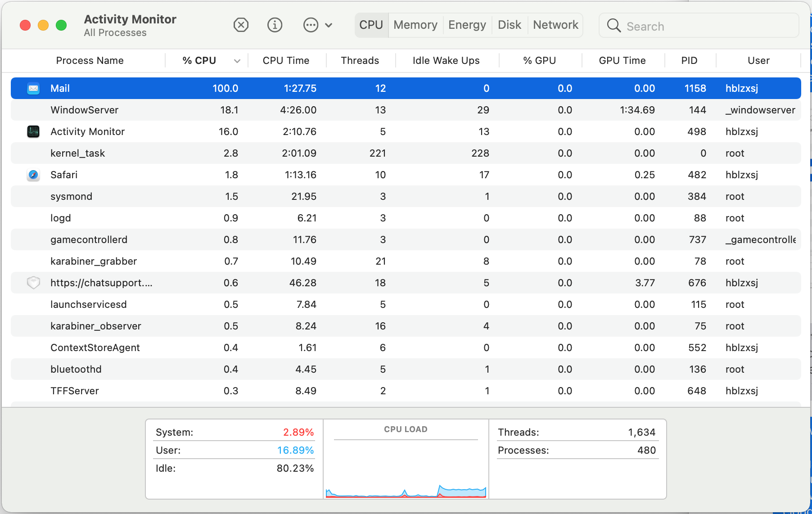Select the launchservicesd process

[88, 304]
